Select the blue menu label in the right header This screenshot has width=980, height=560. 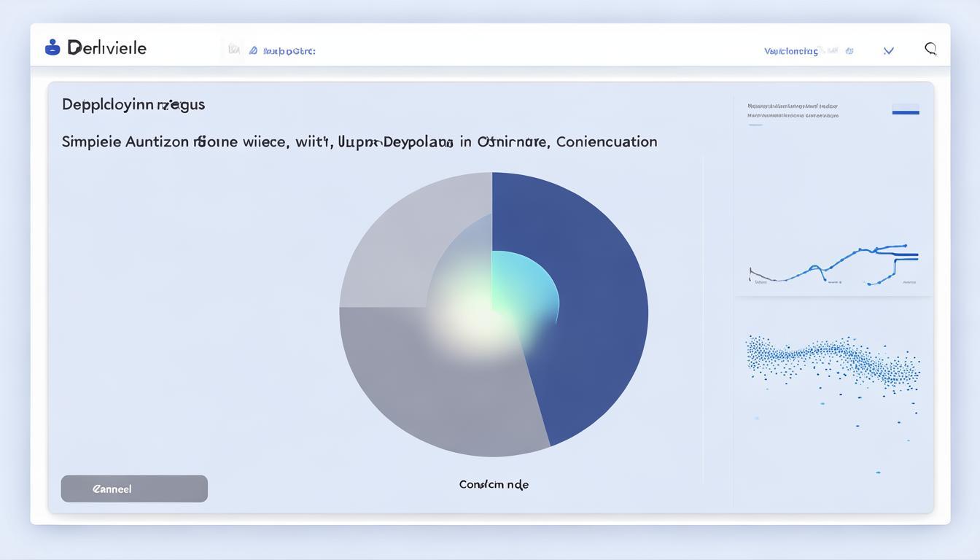790,51
